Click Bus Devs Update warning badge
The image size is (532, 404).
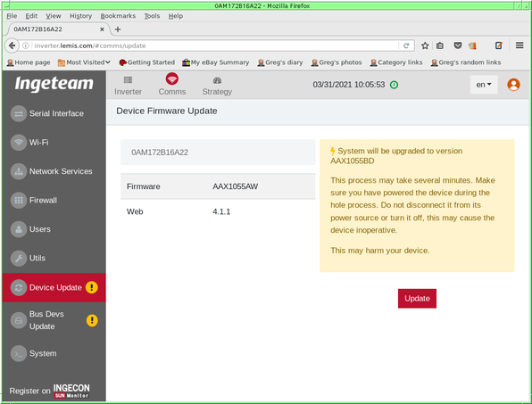[x=92, y=320]
